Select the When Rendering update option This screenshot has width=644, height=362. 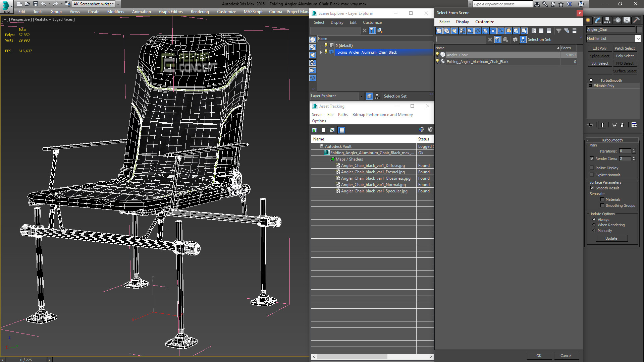[x=594, y=225]
